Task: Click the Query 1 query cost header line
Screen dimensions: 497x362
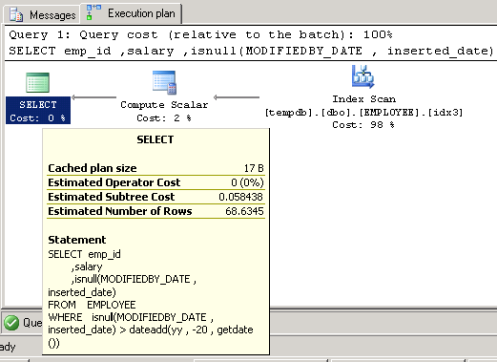Action: click(x=200, y=35)
